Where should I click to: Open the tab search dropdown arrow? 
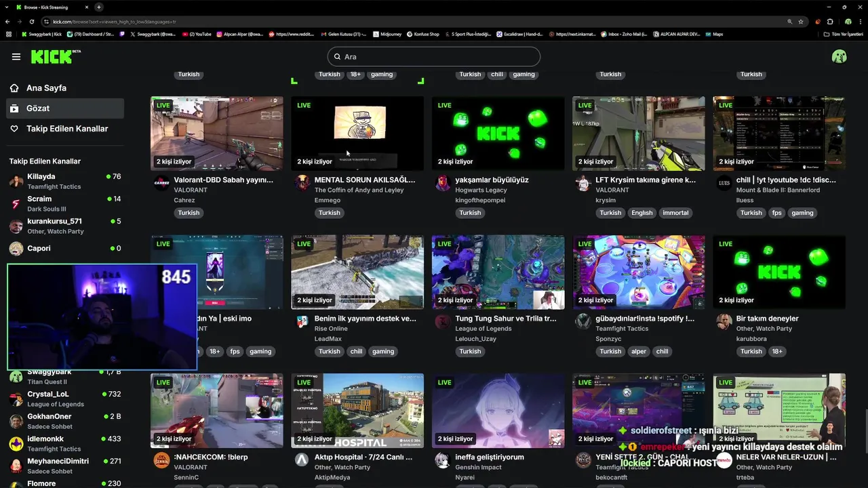pos(7,7)
